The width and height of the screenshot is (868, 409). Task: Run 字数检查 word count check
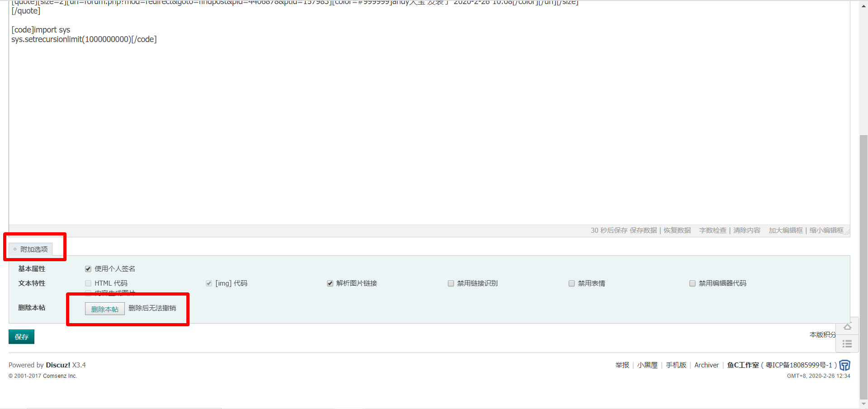tap(712, 230)
